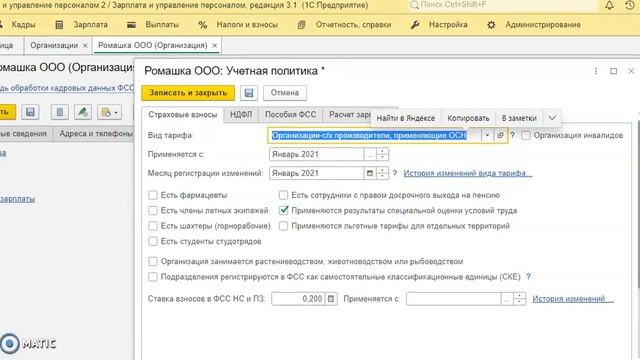Open the calculator icon beside ставка 0,200
Image resolution: width=640 pixels, height=360 pixels.
(331, 299)
